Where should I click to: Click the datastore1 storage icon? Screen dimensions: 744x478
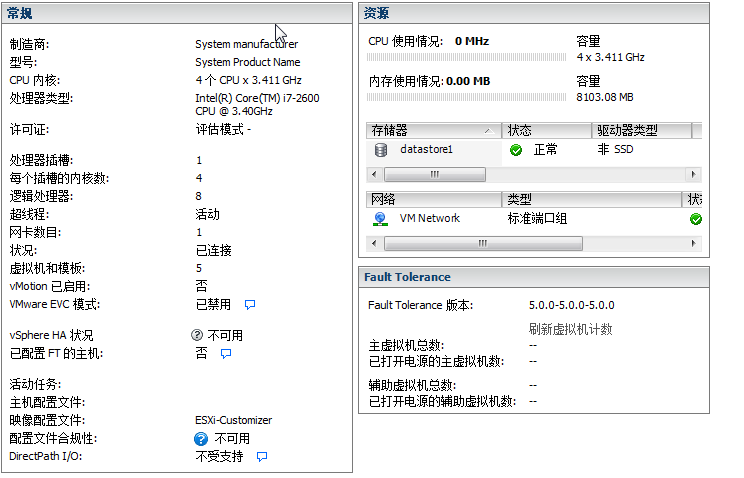coord(381,150)
